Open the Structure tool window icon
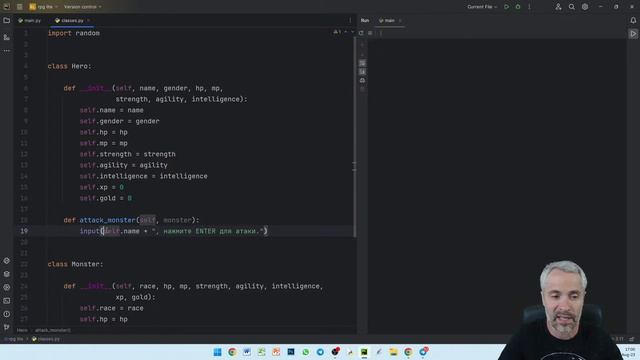Viewport: 640px width, 360px height. click(7, 37)
